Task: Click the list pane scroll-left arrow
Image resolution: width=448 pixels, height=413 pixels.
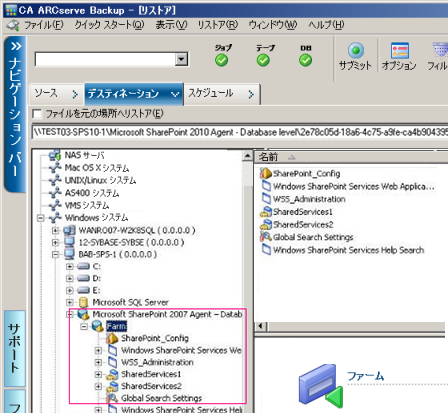Action: click(261, 326)
